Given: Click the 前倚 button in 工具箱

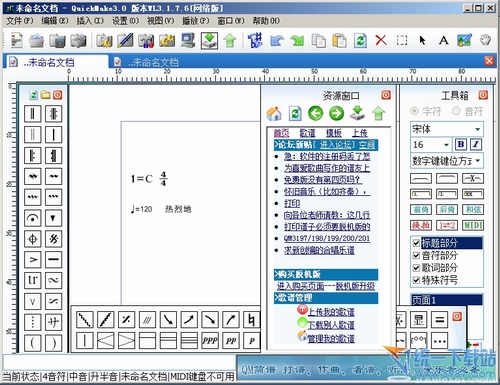Looking at the screenshot, I should [x=421, y=209].
